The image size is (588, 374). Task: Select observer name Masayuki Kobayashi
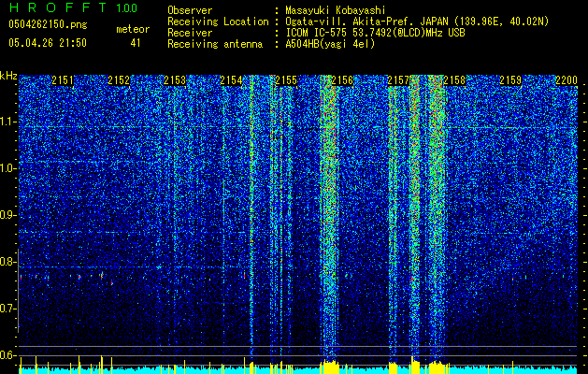[x=336, y=10]
